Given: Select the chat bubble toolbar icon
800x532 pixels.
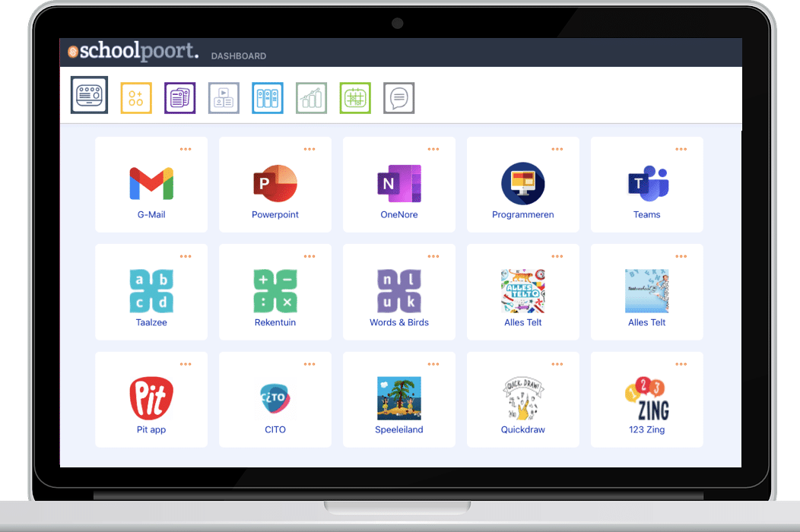Looking at the screenshot, I should [399, 98].
